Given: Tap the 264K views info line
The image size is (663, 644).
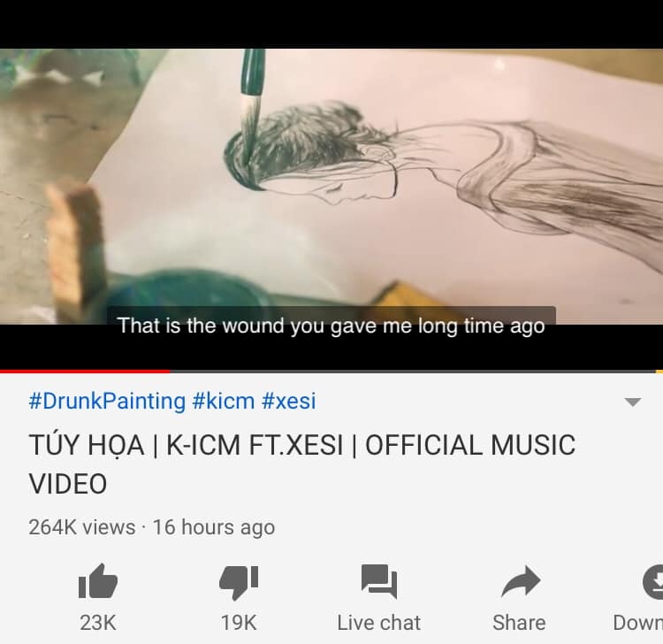Looking at the screenshot, I should [151, 527].
